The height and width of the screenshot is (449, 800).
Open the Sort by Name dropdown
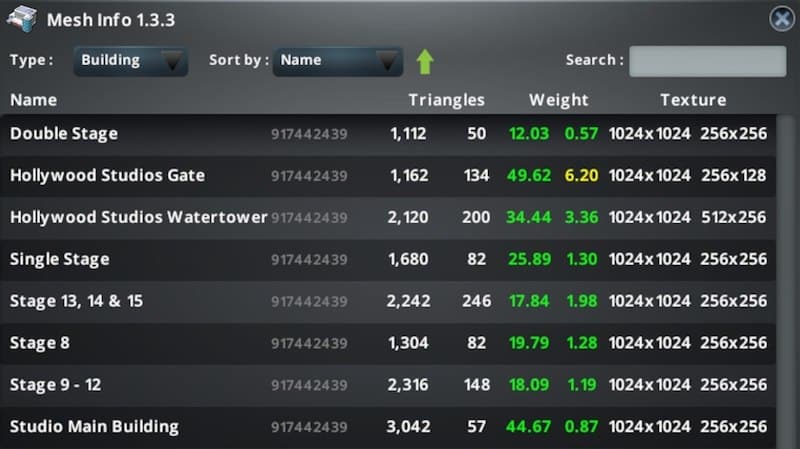[337, 60]
